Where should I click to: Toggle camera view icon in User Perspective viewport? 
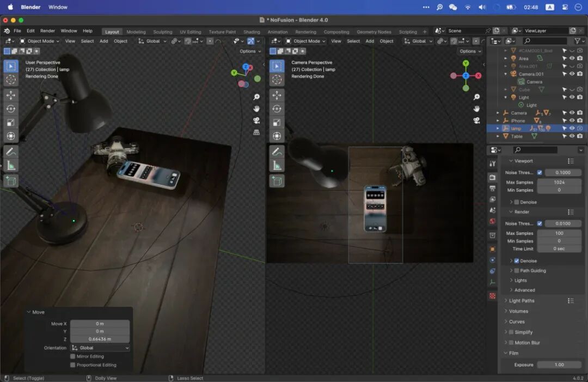pyautogui.click(x=256, y=120)
